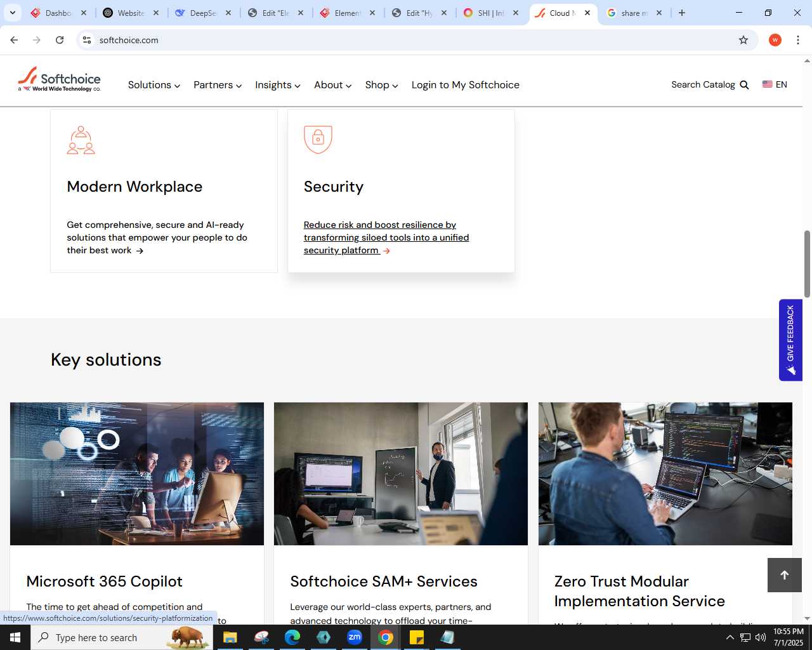Open Zoom from the taskbar
The width and height of the screenshot is (812, 650).
tap(355, 637)
